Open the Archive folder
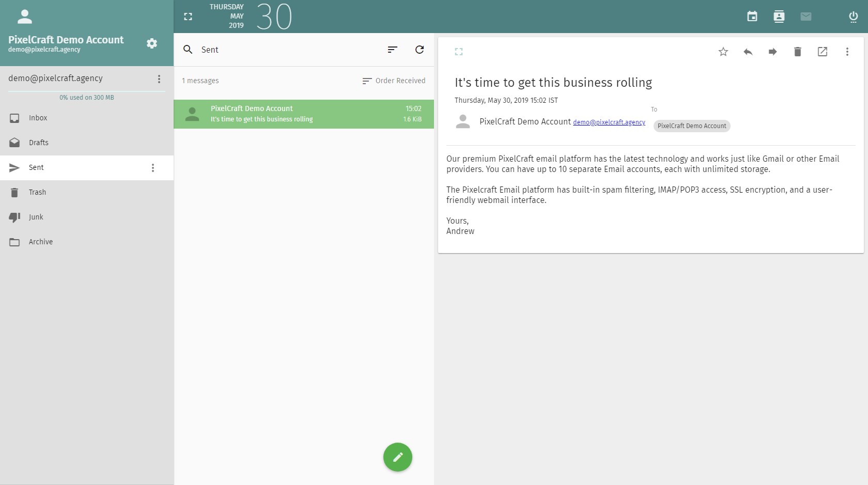This screenshot has height=485, width=868. [x=87, y=242]
